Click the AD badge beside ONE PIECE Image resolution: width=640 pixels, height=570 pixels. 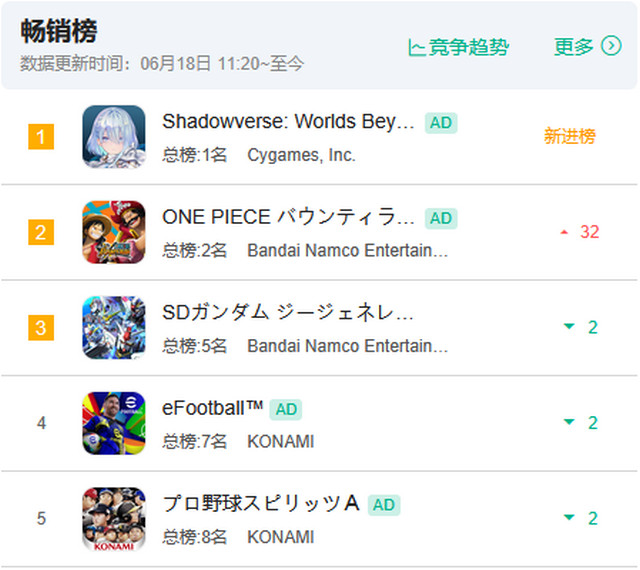point(441,218)
